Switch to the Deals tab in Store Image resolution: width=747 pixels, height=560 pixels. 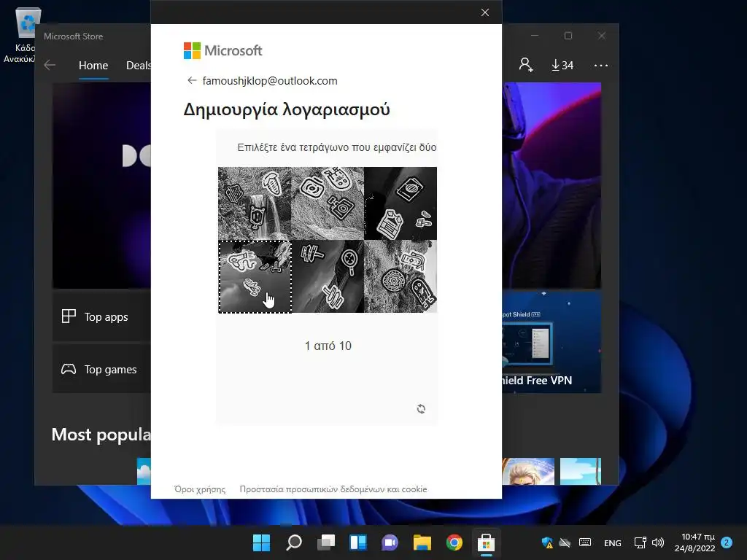(x=138, y=65)
